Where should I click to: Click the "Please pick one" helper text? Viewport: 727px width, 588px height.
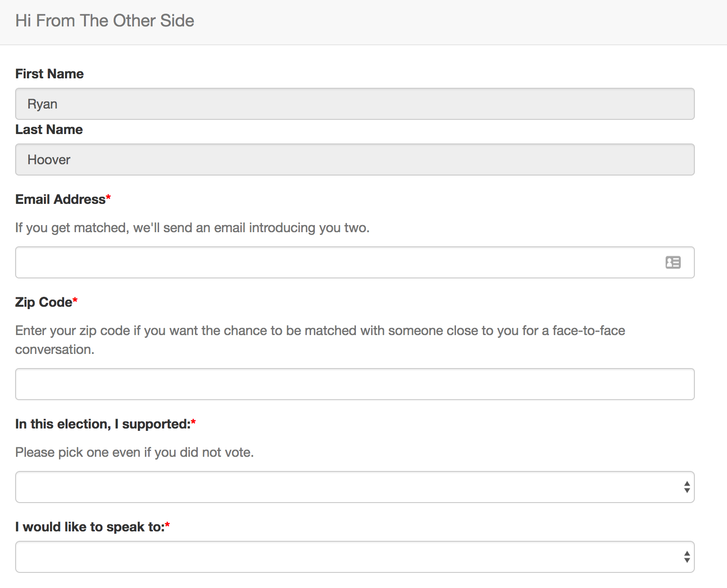(135, 452)
